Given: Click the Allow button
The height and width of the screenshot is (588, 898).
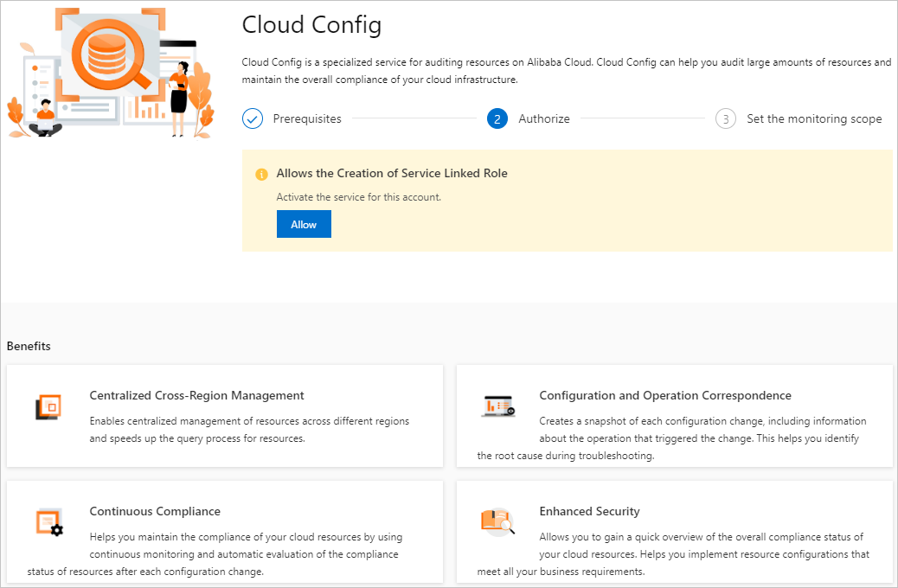Looking at the screenshot, I should pos(304,224).
